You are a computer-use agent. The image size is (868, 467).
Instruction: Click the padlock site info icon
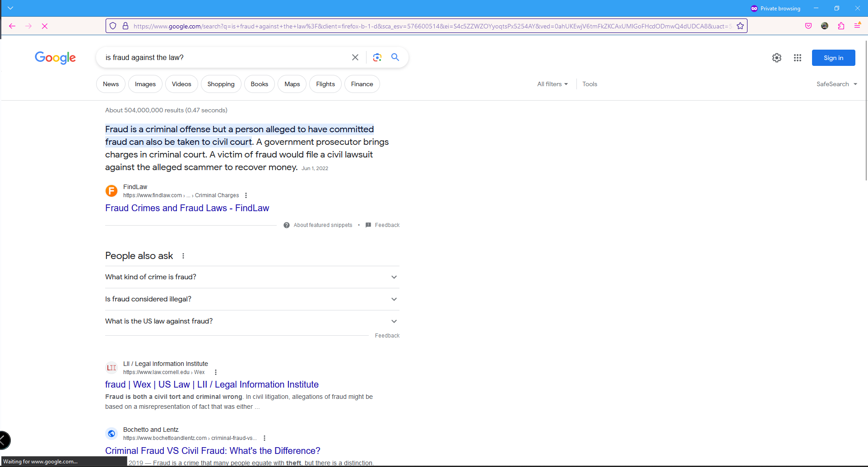[125, 26]
